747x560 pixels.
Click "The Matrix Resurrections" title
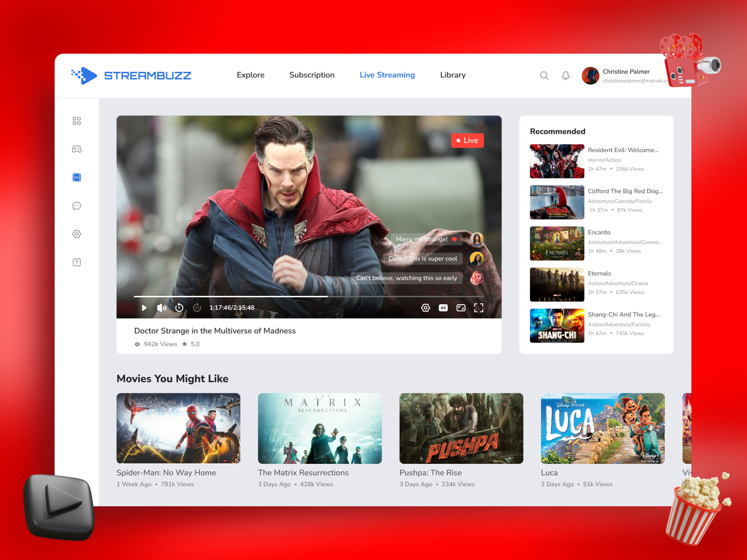[303, 473]
